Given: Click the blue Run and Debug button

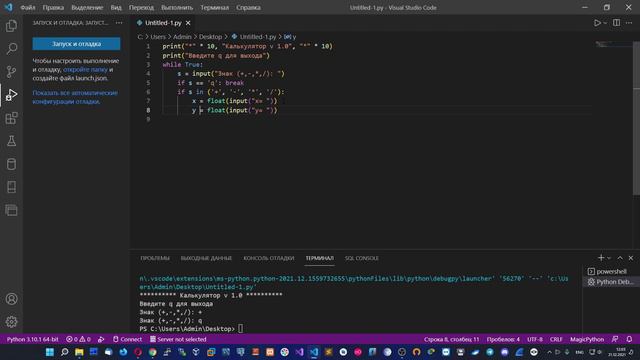Looking at the screenshot, I should pyautogui.click(x=76, y=44).
